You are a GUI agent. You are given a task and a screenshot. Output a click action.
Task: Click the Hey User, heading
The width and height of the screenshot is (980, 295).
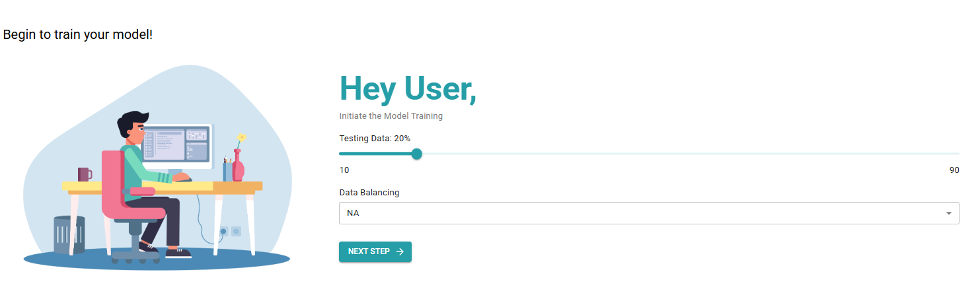pos(407,89)
